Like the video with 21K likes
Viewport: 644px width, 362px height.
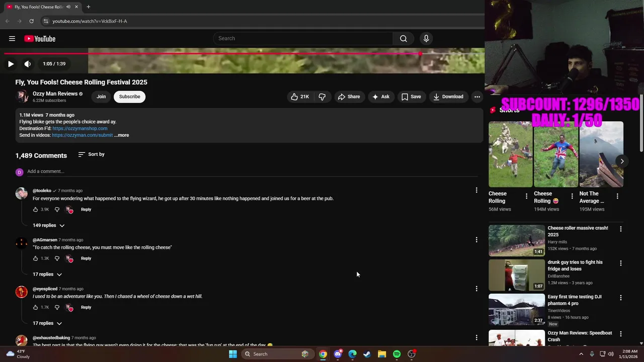(x=300, y=97)
